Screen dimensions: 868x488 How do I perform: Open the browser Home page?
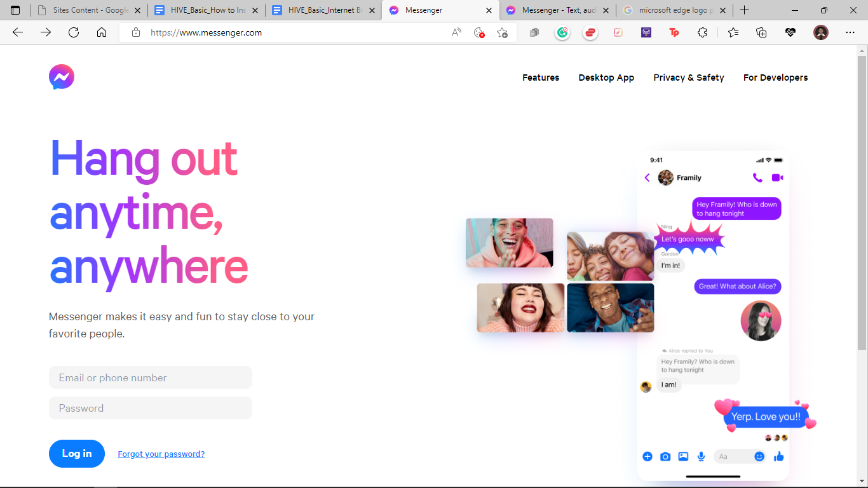(102, 32)
